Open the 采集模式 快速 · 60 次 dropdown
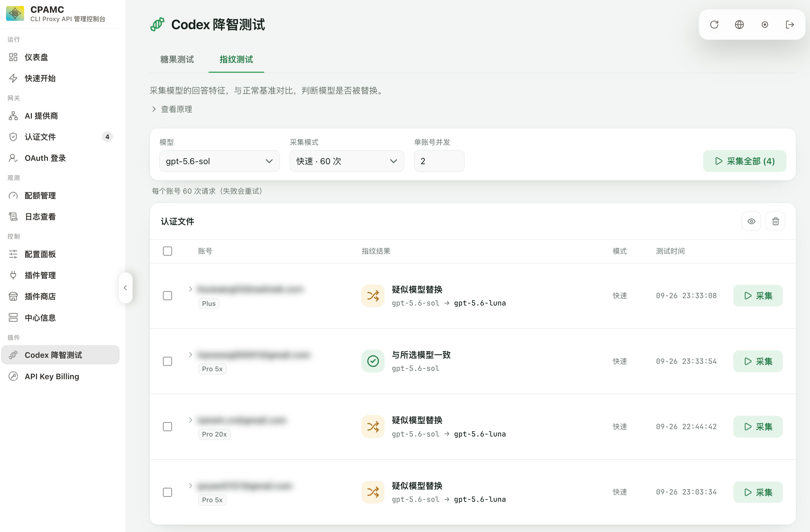Screen dimensions: 810x532 [347, 161]
